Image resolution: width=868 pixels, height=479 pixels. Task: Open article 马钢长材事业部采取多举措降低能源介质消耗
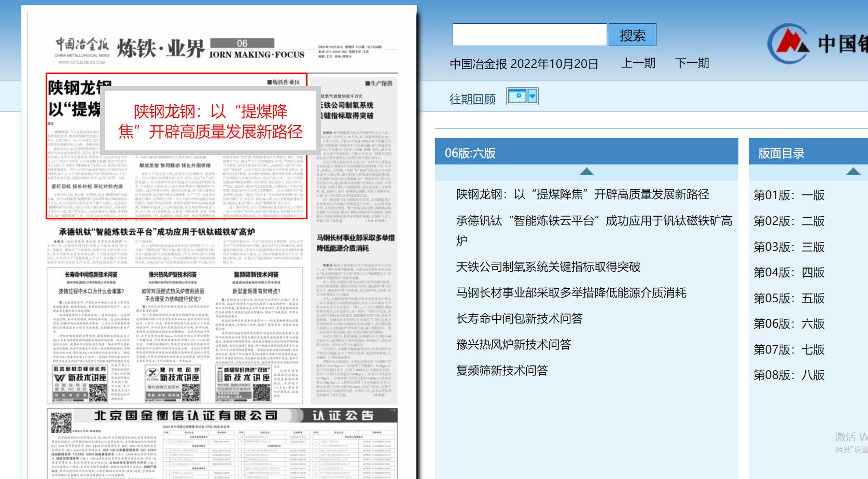(571, 293)
